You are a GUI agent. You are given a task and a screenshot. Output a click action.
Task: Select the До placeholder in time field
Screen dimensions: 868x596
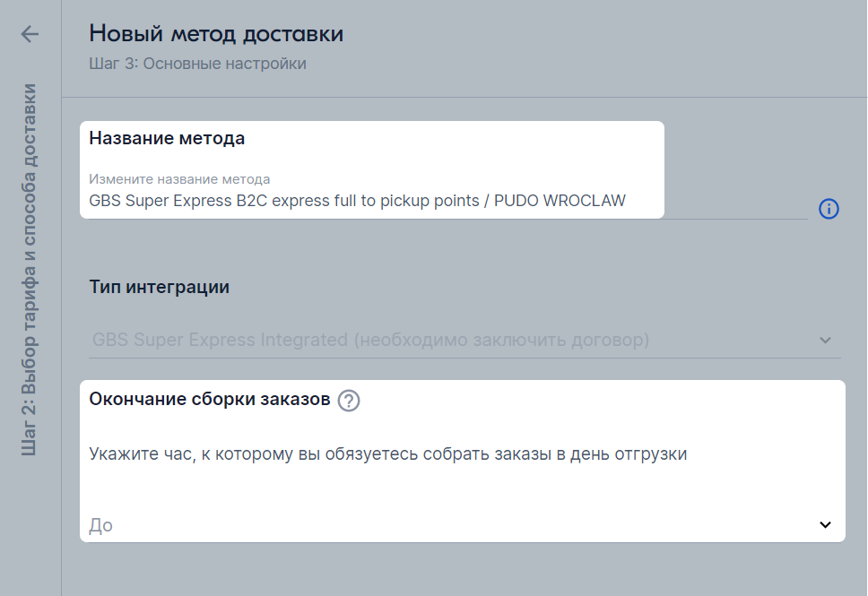[x=100, y=524]
